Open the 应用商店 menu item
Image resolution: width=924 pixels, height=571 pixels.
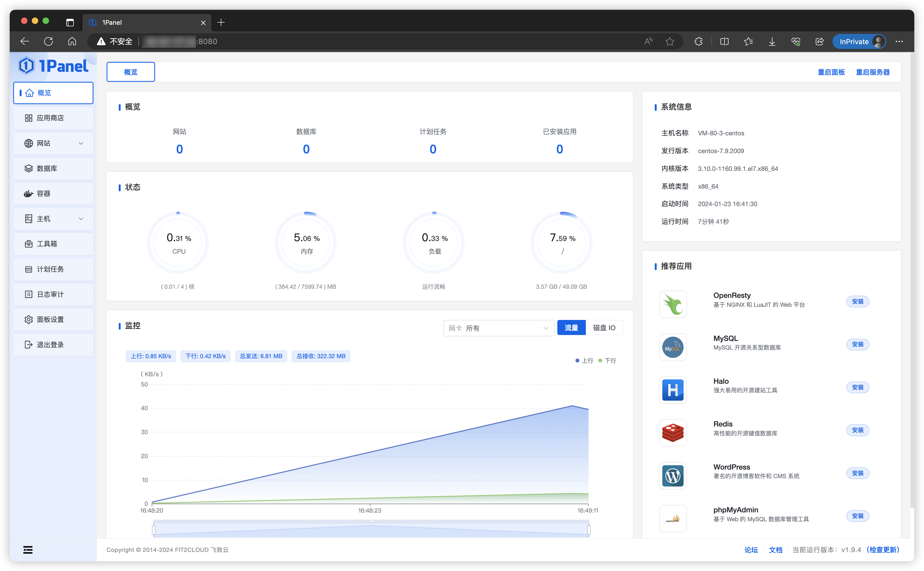click(x=53, y=118)
